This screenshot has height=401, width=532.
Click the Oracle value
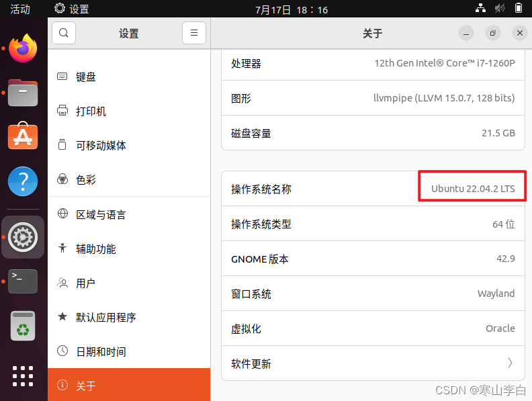pyautogui.click(x=500, y=328)
